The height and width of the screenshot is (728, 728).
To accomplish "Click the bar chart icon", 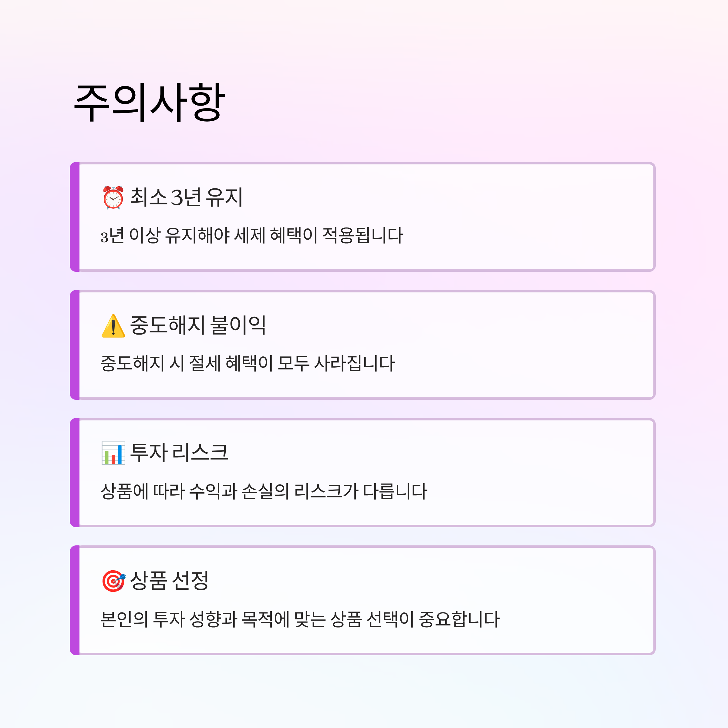I will (113, 453).
